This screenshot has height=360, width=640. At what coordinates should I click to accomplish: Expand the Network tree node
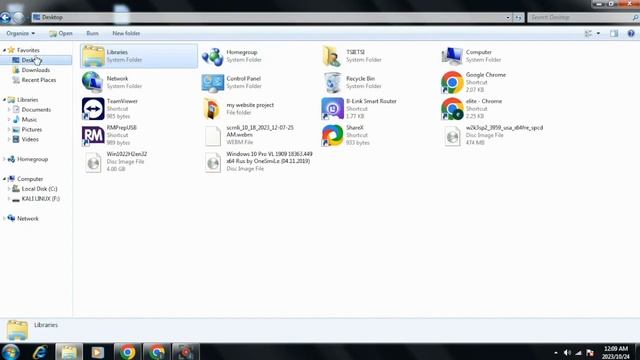coord(4,218)
